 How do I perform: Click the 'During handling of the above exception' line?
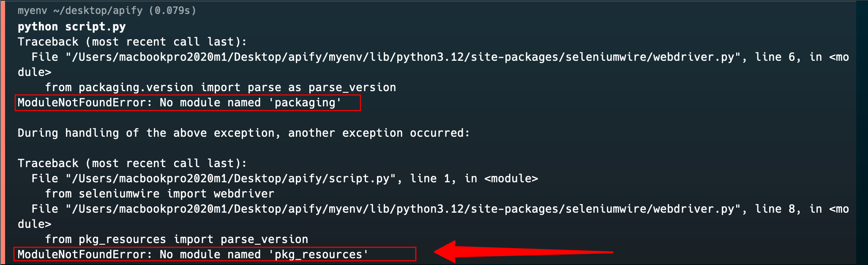coord(243,133)
